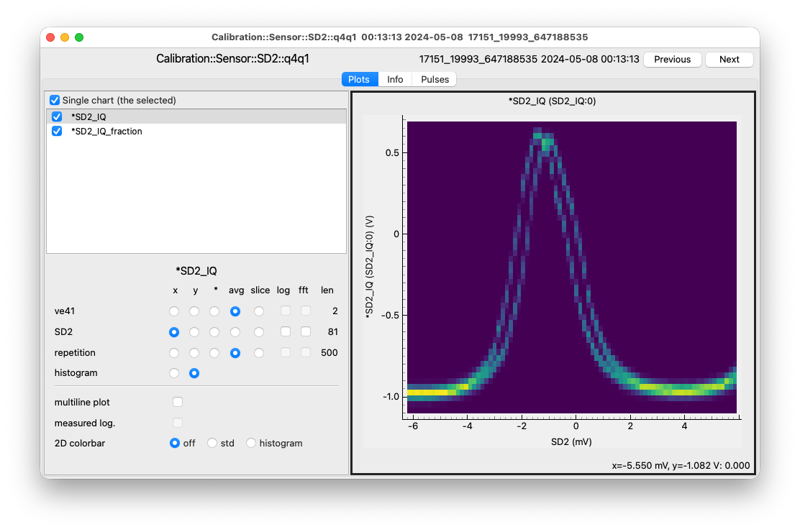
Task: Set repetition as y axis
Action: [194, 353]
